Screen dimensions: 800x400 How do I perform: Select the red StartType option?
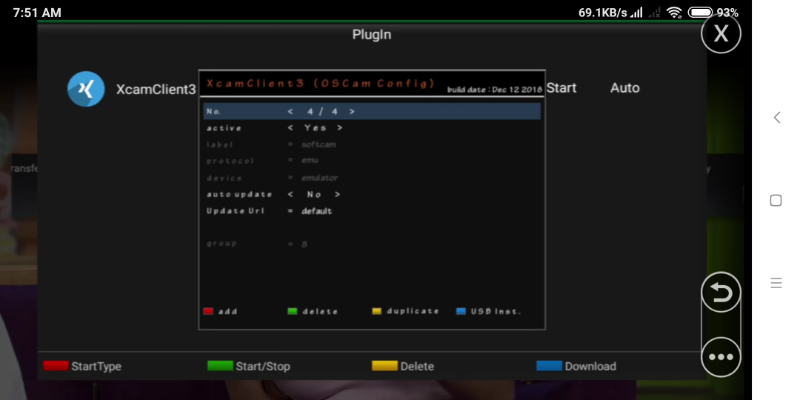click(82, 366)
